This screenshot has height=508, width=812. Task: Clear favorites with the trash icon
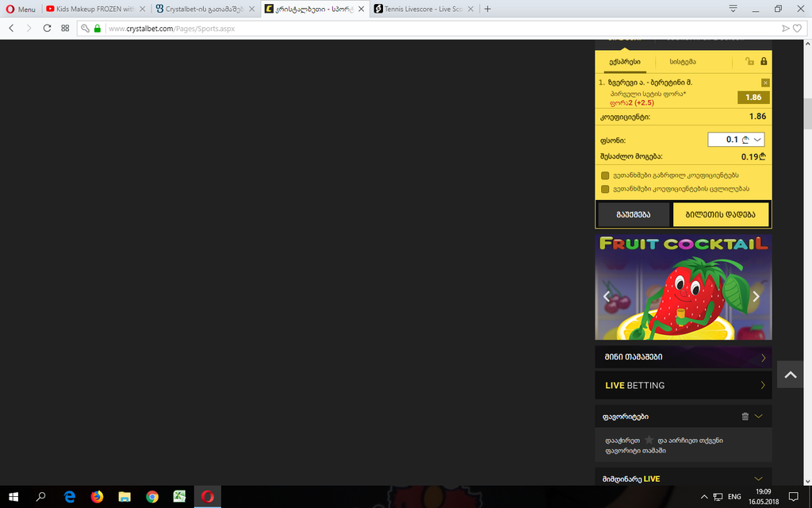pyautogui.click(x=745, y=416)
